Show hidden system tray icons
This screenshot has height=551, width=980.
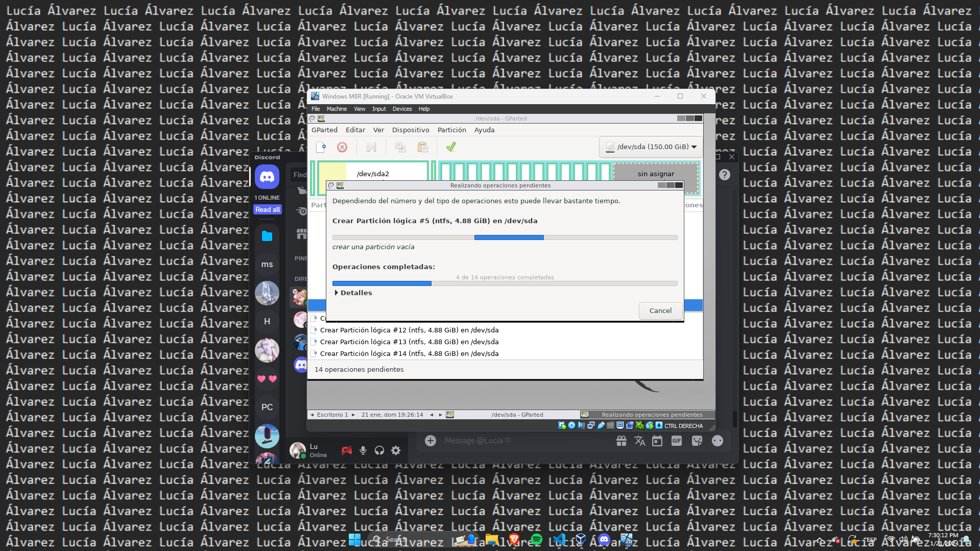(x=819, y=539)
